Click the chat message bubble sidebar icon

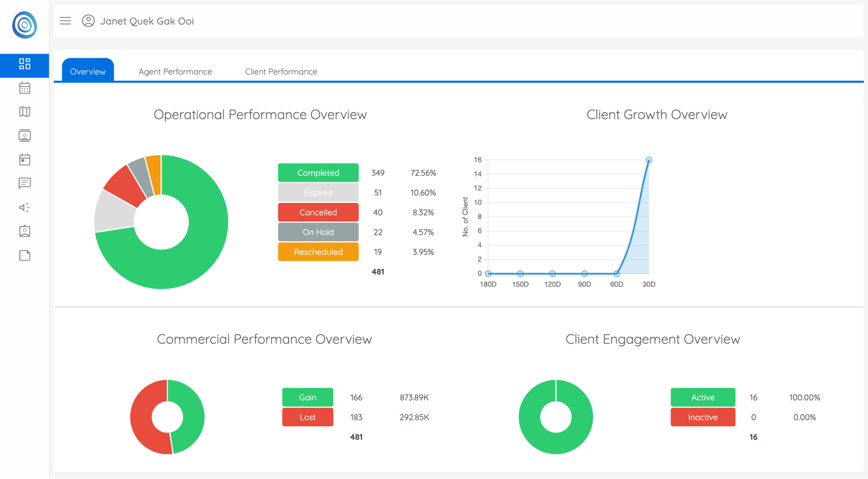tap(24, 183)
